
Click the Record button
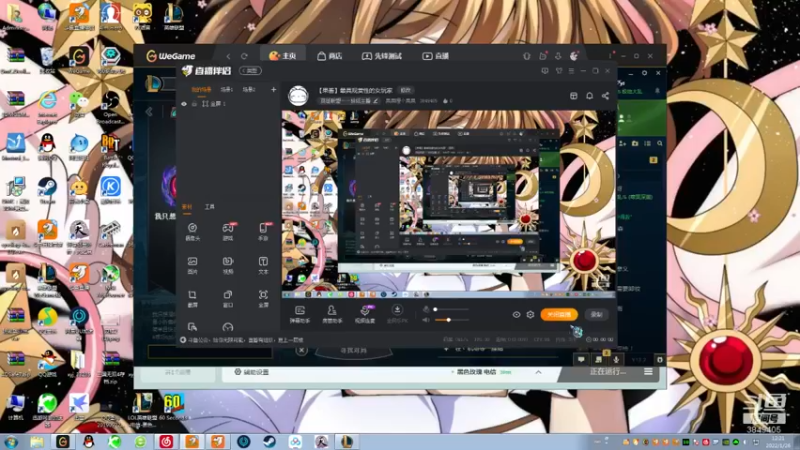(596, 314)
